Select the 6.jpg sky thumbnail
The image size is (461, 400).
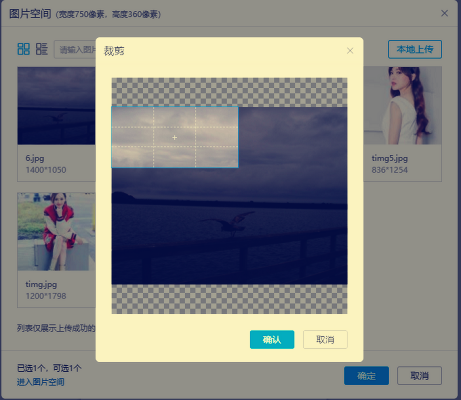[x=56, y=106]
